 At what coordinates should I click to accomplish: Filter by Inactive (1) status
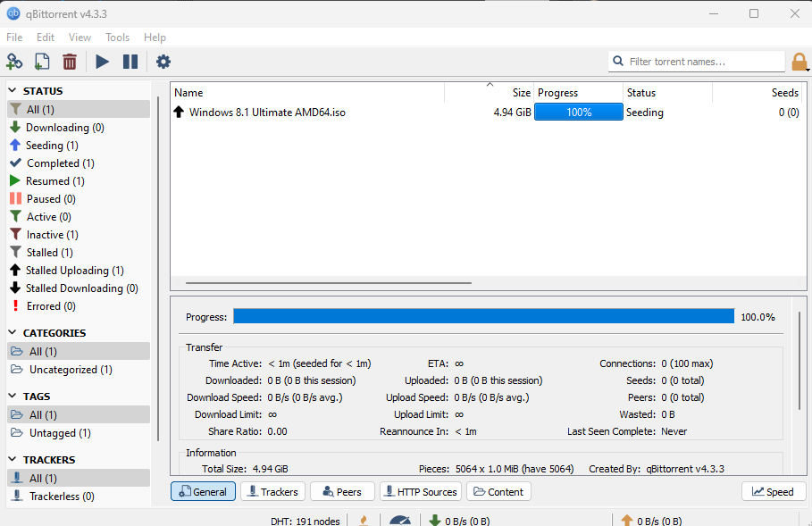tap(79, 235)
